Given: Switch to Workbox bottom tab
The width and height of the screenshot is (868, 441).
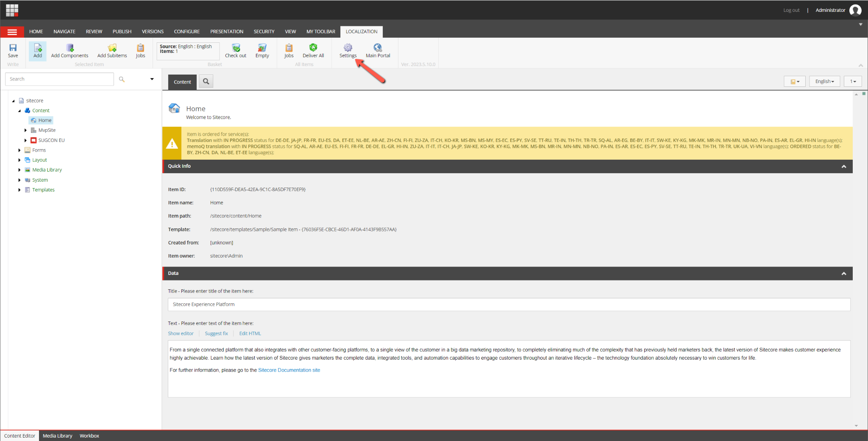Looking at the screenshot, I should 89,436.
